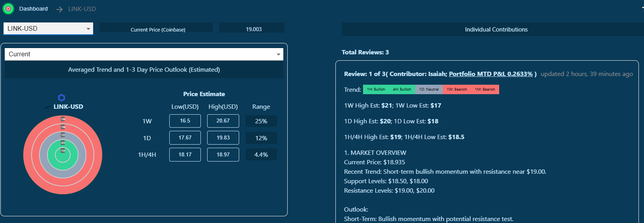This screenshot has height=223, width=644.
Task: Click the 1W range 25% cell
Action: coord(261,121)
